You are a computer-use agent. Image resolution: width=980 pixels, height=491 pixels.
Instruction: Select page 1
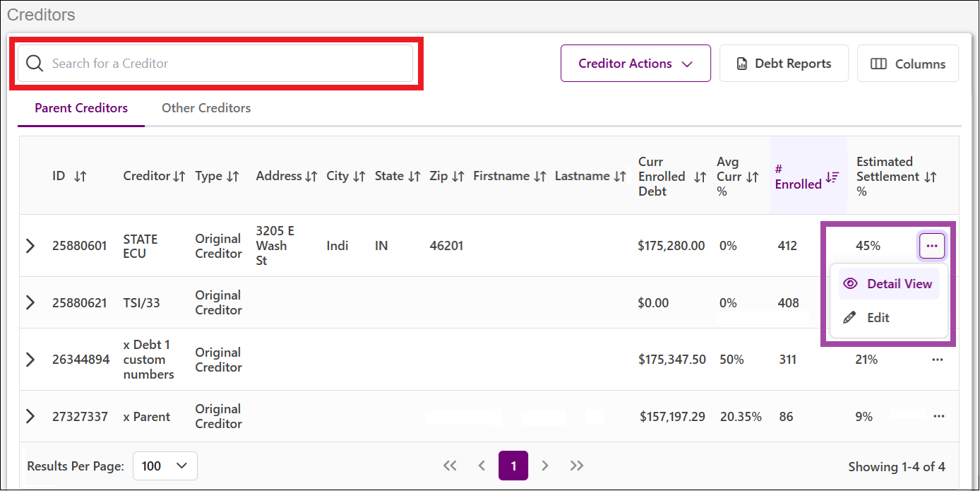(513, 466)
